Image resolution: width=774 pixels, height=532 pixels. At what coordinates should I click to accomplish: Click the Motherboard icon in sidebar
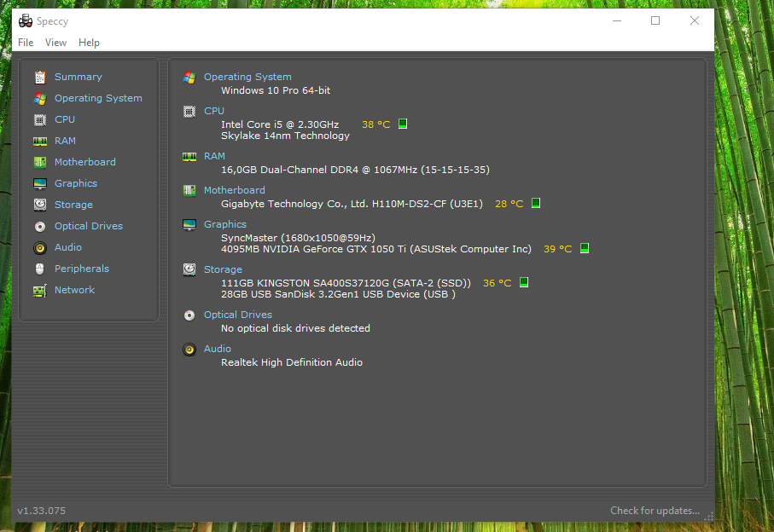[x=40, y=162]
